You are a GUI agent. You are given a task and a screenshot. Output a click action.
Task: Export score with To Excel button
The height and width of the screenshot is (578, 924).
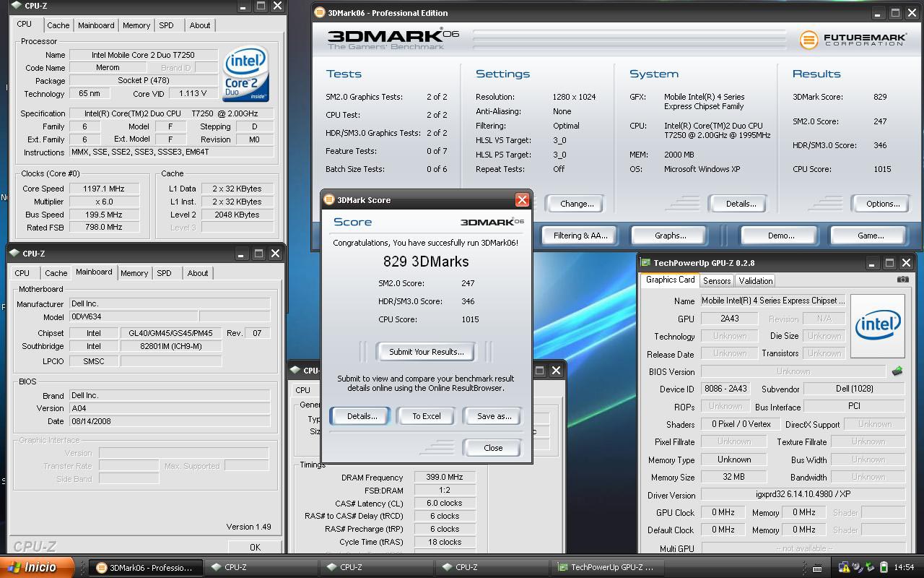(427, 416)
